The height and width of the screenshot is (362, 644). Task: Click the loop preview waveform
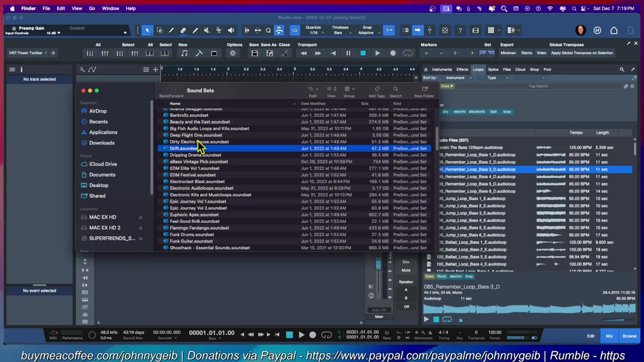[x=529, y=309]
